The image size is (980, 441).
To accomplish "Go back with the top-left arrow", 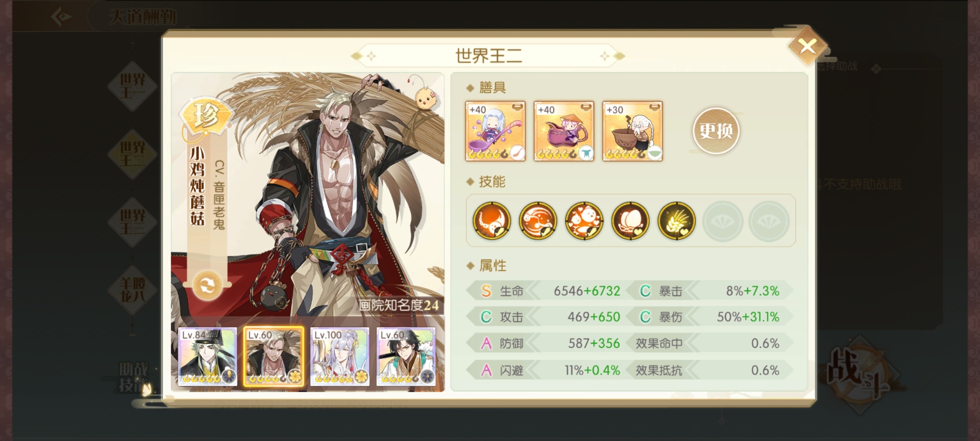I will (x=62, y=16).
